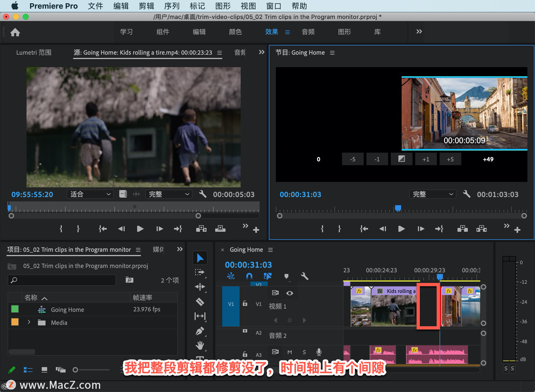Click the timeline Add Marker icon
The width and height of the screenshot is (535, 392).
(x=286, y=276)
